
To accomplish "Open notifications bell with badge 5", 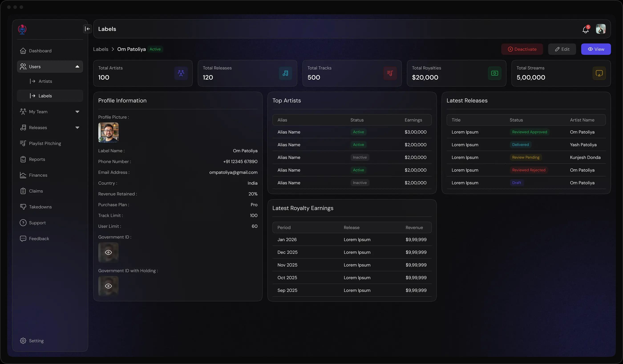I will (586, 29).
